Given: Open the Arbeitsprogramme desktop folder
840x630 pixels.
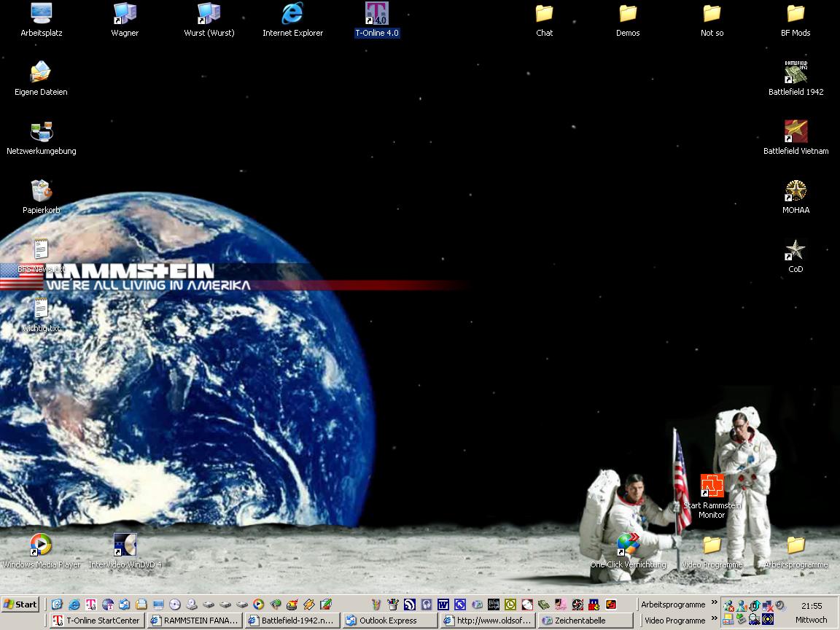Looking at the screenshot, I should [x=796, y=552].
